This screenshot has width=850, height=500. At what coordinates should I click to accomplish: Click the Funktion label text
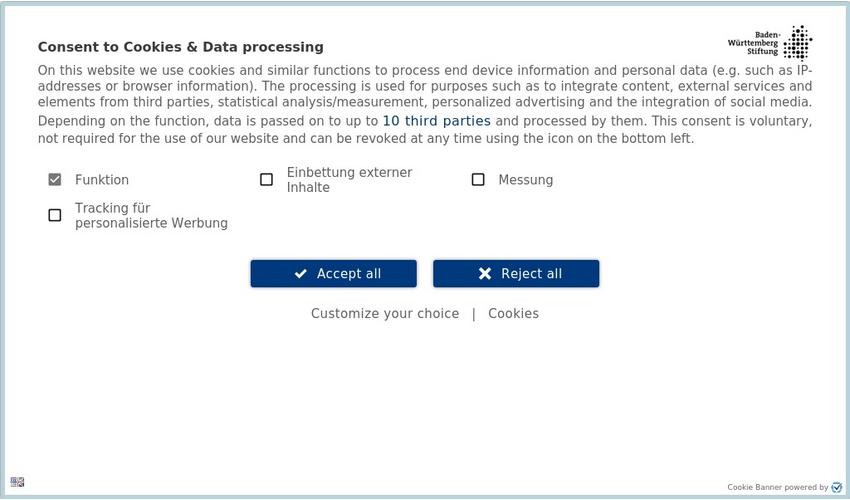tap(102, 180)
